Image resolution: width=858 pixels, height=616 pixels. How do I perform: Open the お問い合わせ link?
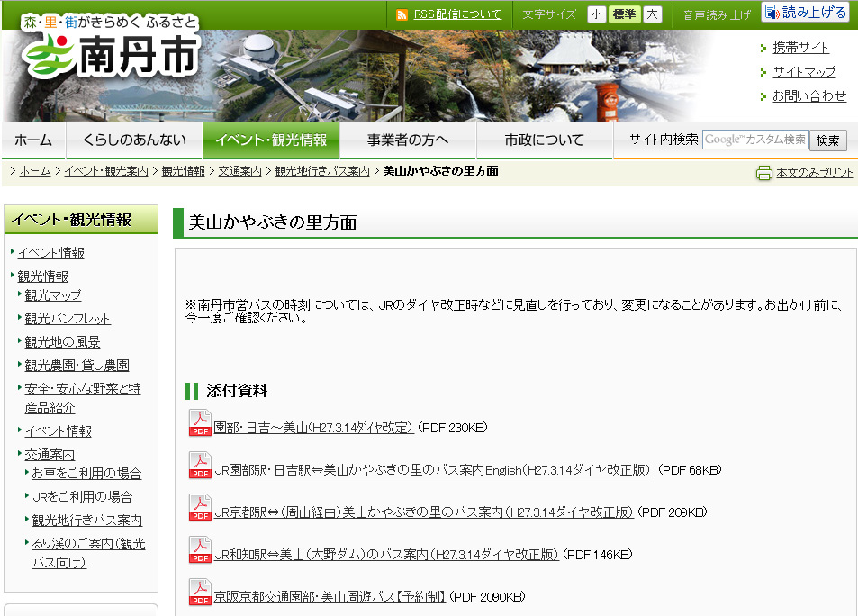coord(809,95)
